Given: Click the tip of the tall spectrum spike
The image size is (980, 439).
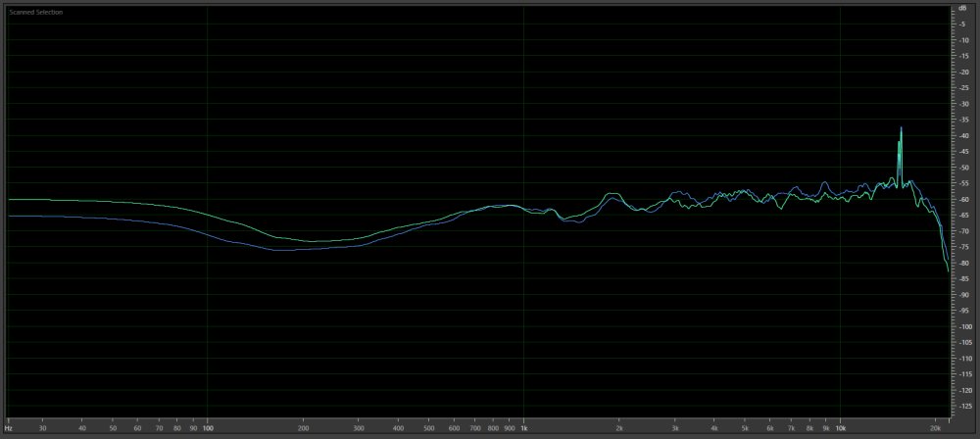Looking at the screenshot, I should (901, 128).
